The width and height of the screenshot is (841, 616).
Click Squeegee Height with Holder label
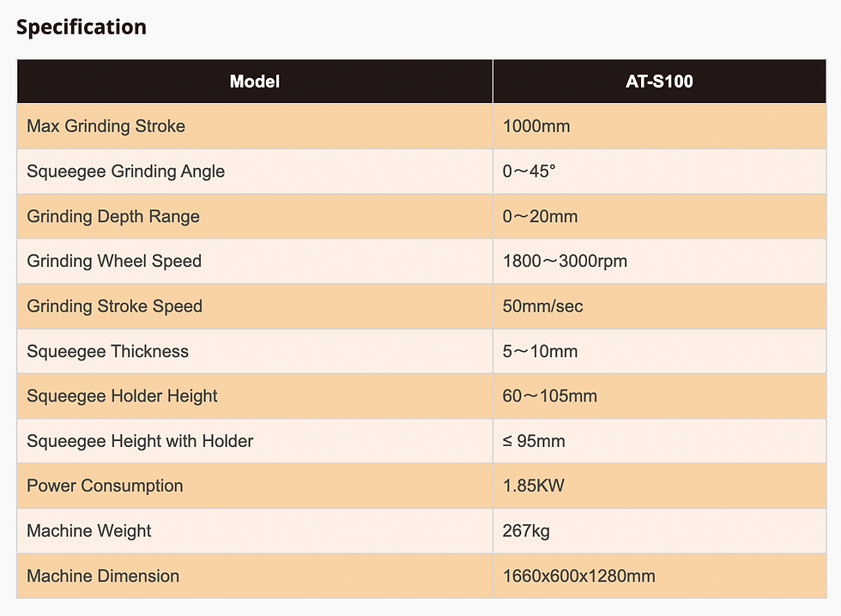(141, 441)
